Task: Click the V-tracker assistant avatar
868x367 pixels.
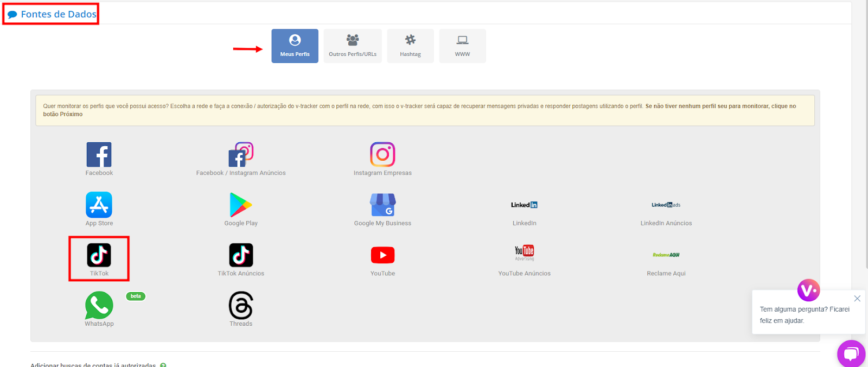Action: point(808,290)
